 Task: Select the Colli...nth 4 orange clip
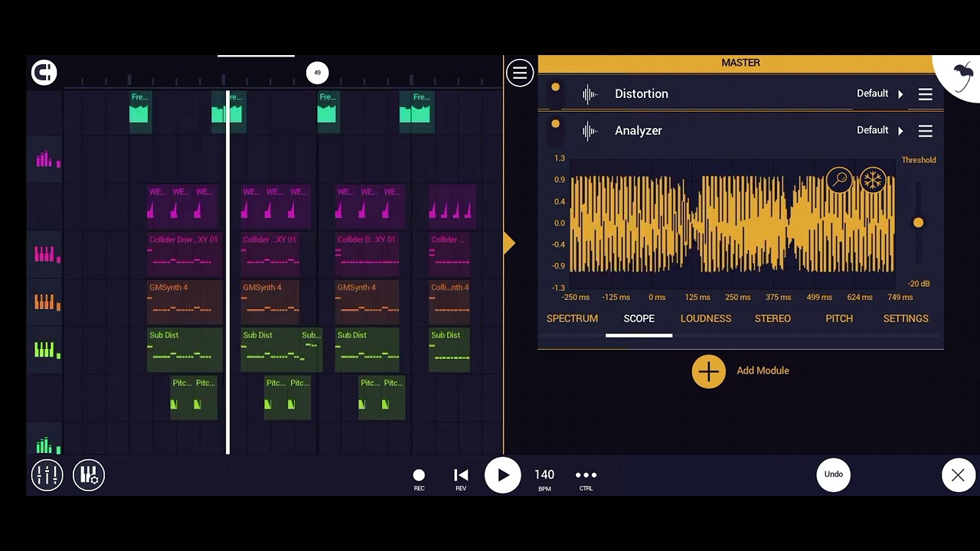tap(449, 302)
